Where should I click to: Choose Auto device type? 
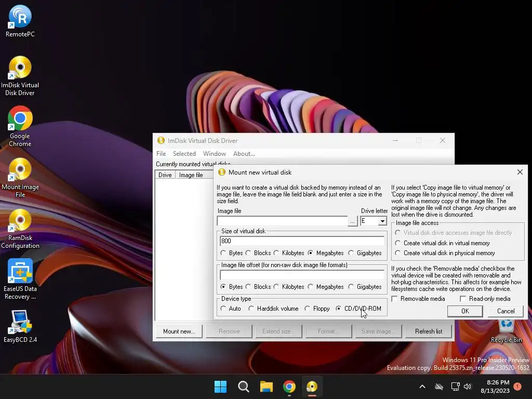point(231,309)
